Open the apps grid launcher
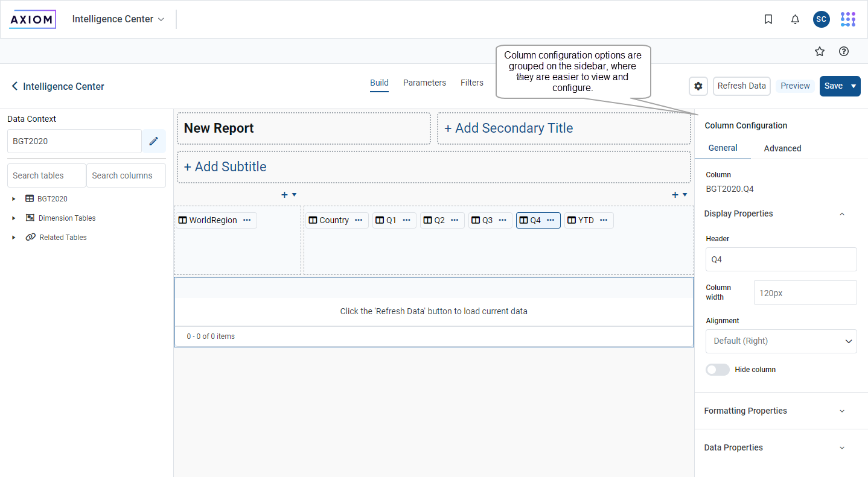868x477 pixels. pos(848,19)
